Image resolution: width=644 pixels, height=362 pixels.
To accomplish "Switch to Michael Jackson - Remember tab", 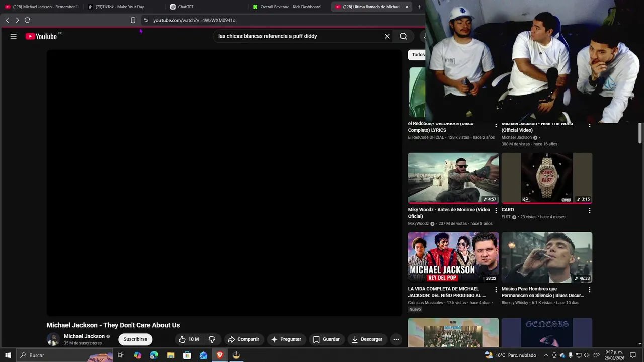I will point(42,7).
